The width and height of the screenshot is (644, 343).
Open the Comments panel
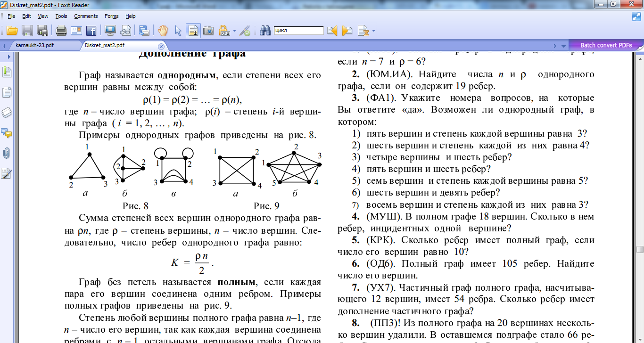click(x=7, y=133)
